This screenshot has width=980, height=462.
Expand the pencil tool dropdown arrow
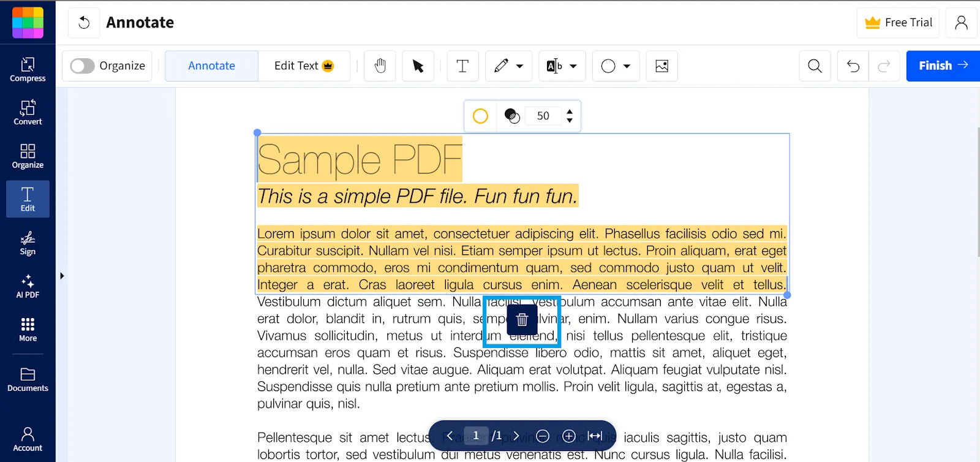pos(519,66)
